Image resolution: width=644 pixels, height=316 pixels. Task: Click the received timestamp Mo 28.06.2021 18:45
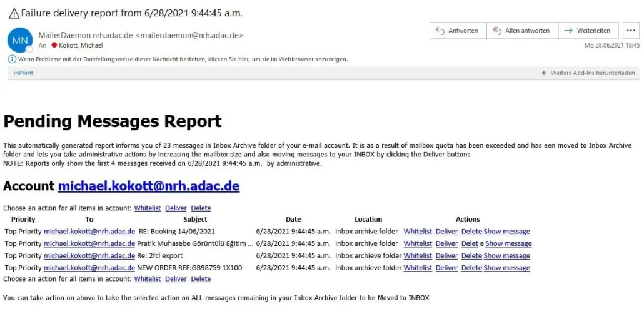point(612,45)
